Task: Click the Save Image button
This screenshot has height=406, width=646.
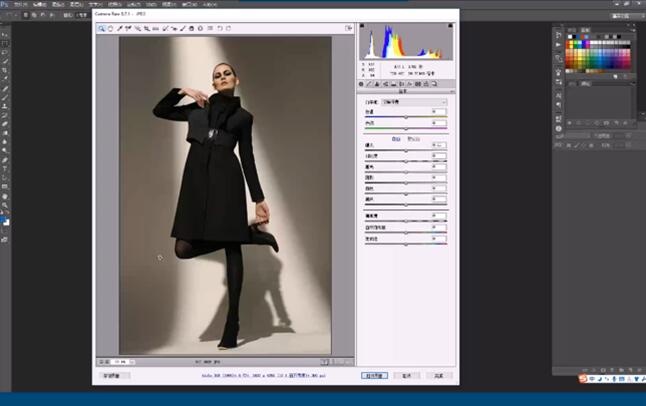Action: coord(114,376)
